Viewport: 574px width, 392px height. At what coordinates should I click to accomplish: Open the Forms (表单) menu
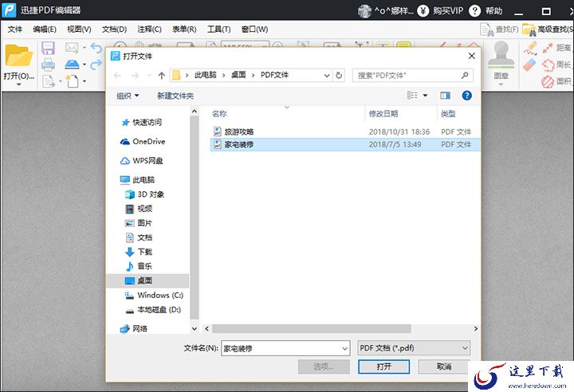coord(184,29)
